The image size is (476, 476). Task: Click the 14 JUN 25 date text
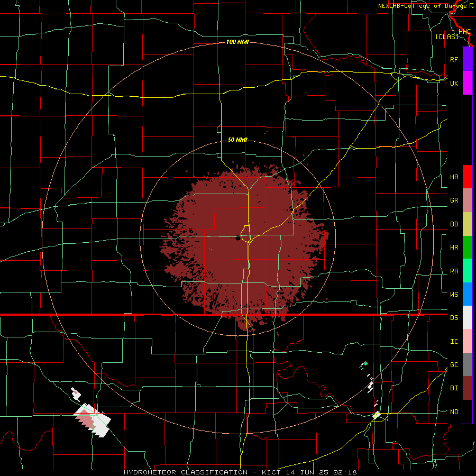pos(307,472)
